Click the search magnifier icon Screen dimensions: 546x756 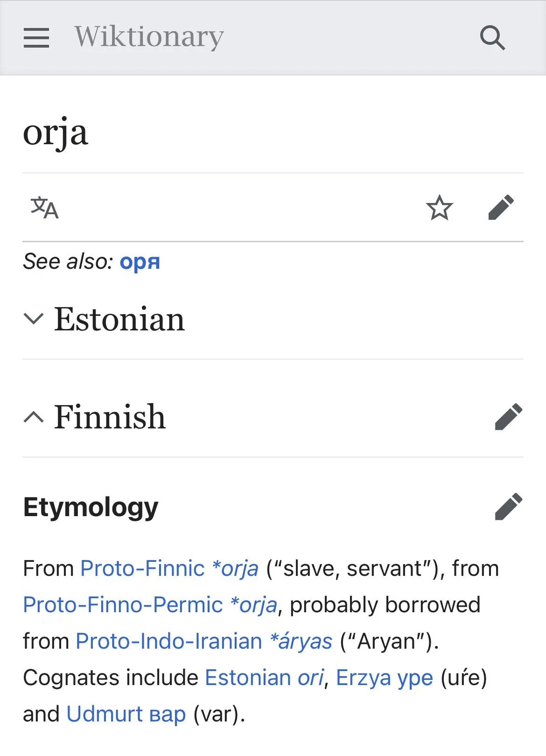coord(492,38)
